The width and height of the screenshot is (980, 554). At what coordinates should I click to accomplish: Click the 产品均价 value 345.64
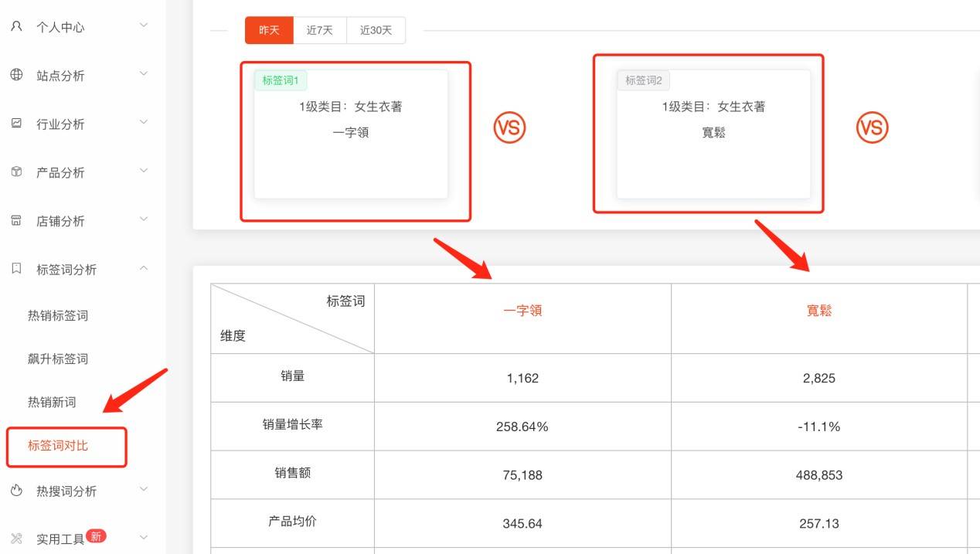tap(522, 524)
